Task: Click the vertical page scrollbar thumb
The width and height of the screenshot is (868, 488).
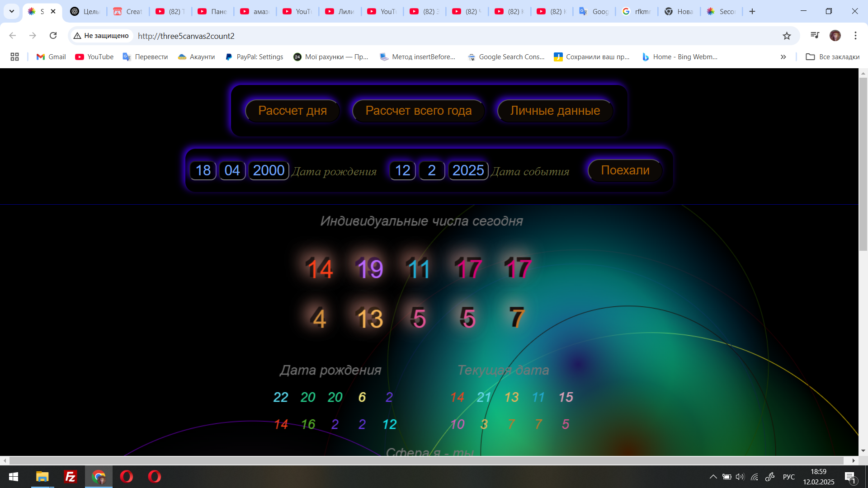Action: [x=863, y=164]
